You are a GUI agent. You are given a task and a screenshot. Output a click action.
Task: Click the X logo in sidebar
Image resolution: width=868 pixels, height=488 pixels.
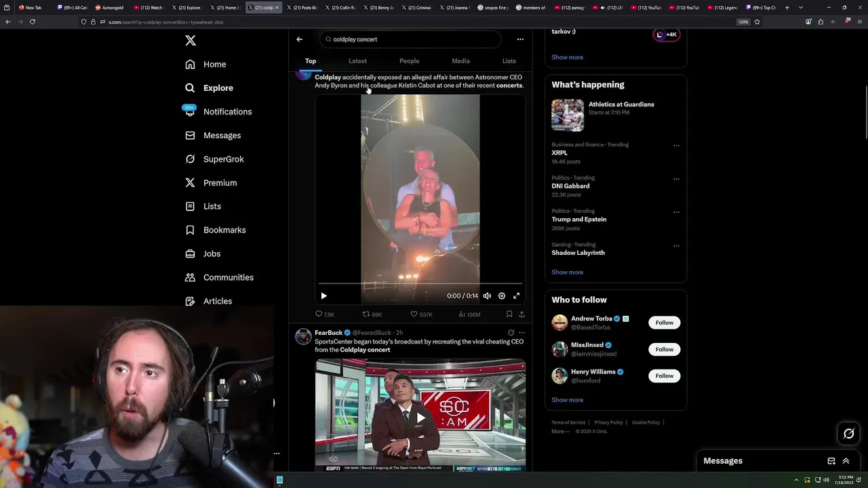(191, 41)
